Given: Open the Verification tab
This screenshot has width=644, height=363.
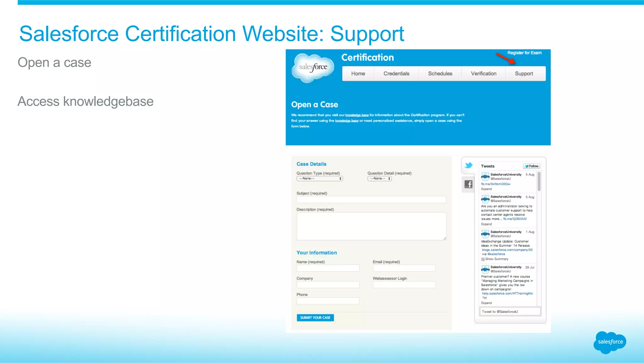Looking at the screenshot, I should click(x=483, y=74).
